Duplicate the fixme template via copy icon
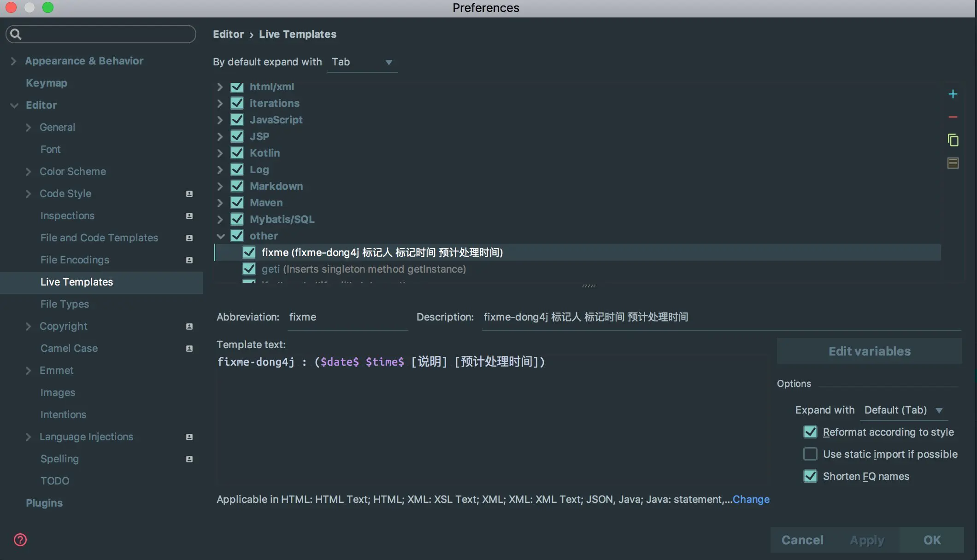Viewport: 977px width, 560px height. 953,140
